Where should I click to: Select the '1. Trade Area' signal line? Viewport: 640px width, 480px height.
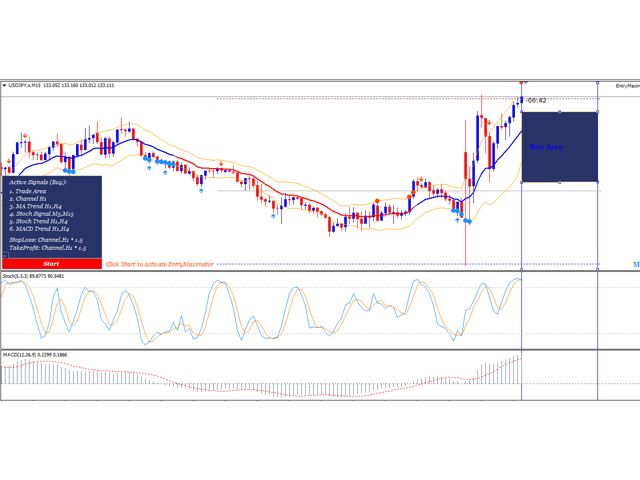coord(27,191)
